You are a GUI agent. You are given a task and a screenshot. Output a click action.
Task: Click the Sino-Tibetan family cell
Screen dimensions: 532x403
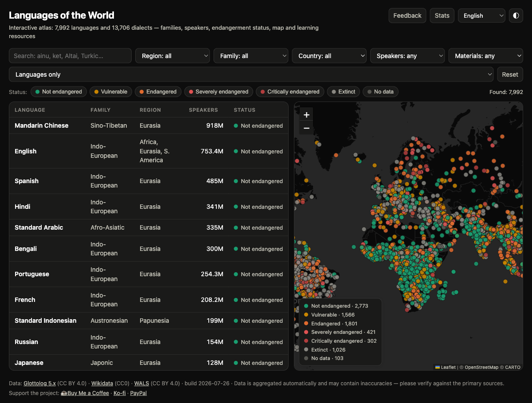[x=109, y=125]
